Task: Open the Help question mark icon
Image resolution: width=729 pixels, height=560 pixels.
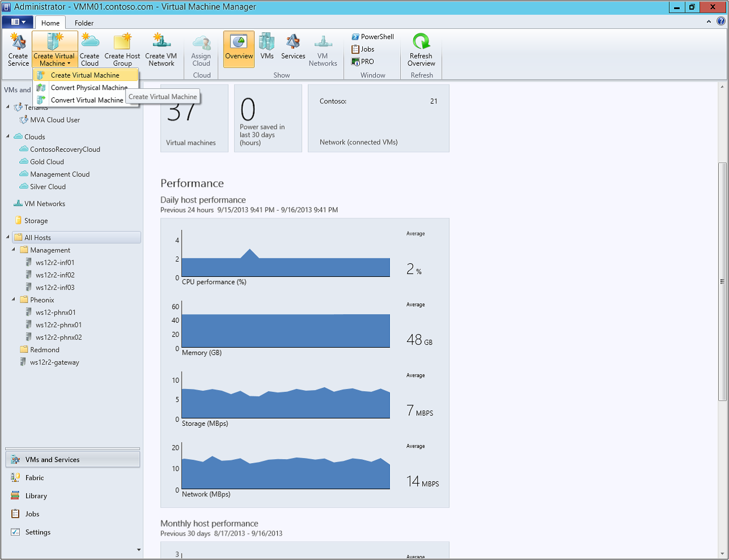Action: pyautogui.click(x=721, y=22)
